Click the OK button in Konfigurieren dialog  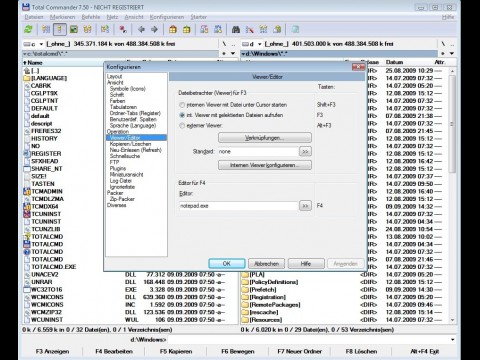click(x=227, y=264)
